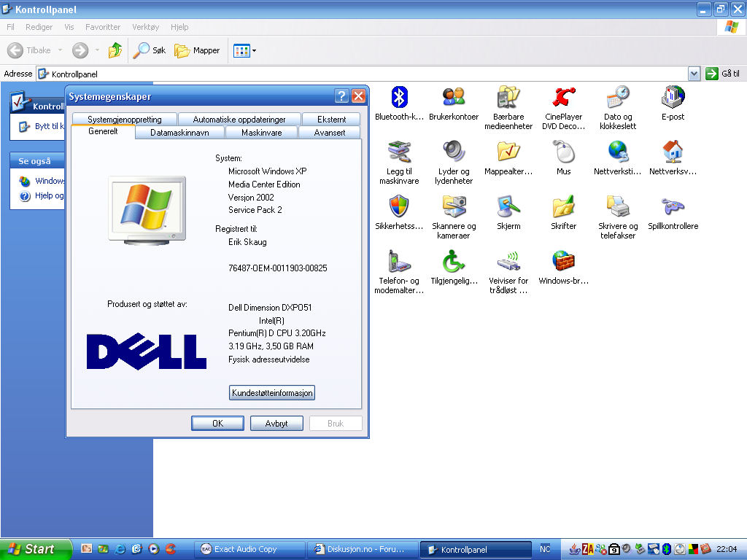The image size is (747, 560).
Task: Click the Tilbake back button
Action: [29, 50]
